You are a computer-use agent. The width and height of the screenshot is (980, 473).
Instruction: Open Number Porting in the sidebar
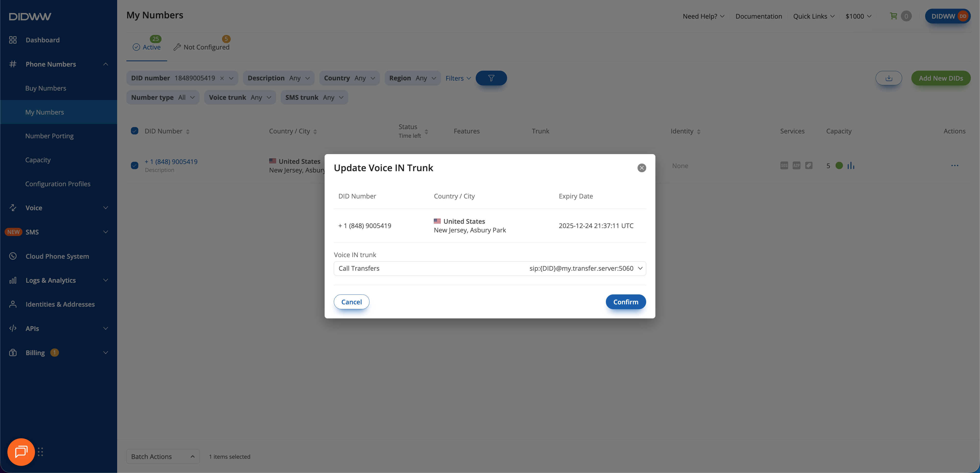50,136
